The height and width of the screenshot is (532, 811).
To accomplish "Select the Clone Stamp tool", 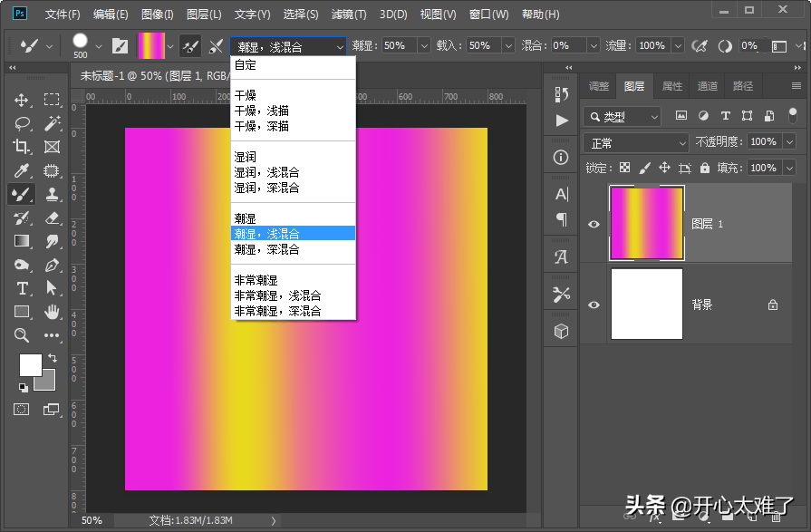I will (52, 194).
